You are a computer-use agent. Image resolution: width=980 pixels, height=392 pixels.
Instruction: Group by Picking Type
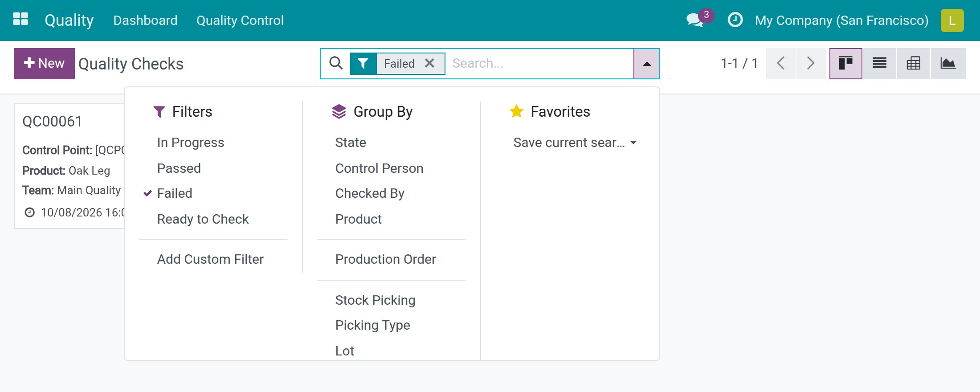tap(372, 325)
